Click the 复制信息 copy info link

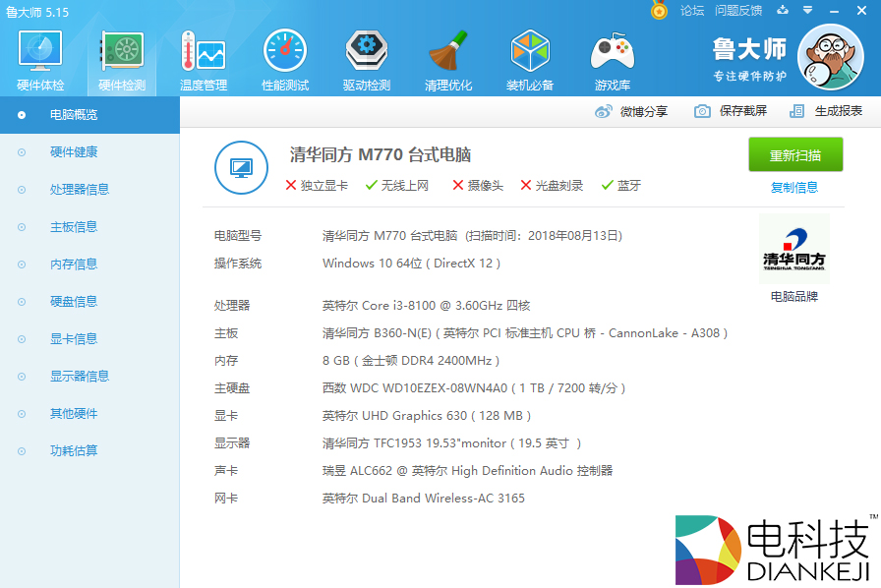[794, 187]
